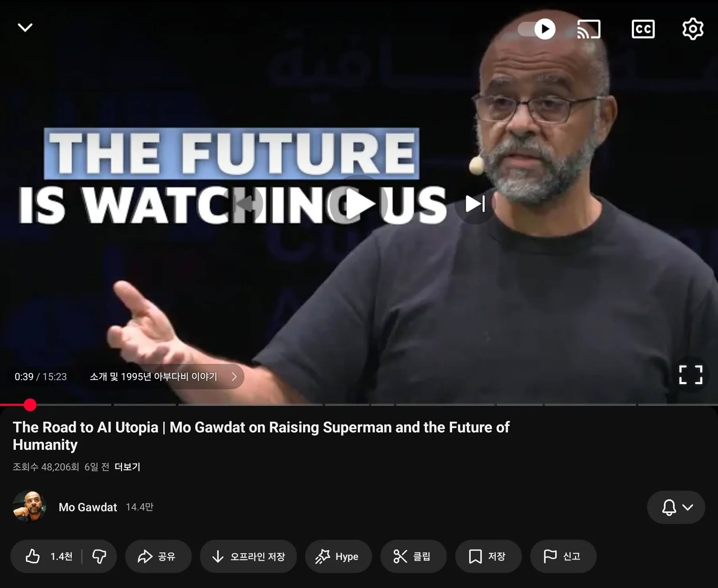This screenshot has width=718, height=588.
Task: Expand description with 더보기
Action: [127, 467]
